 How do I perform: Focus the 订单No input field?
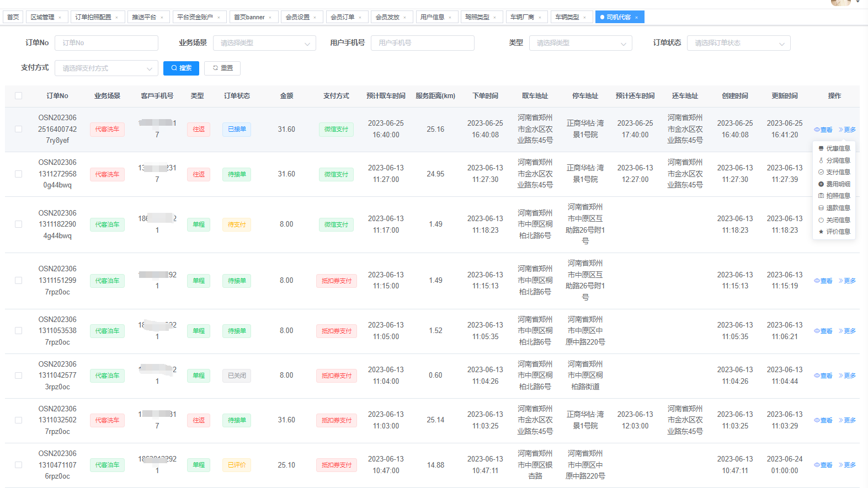(x=106, y=43)
